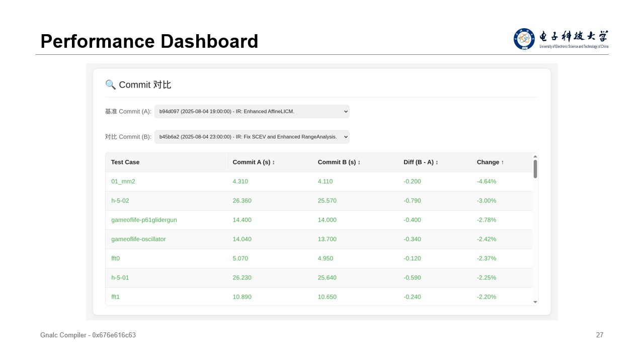Click scrollbar down arrow in table
The image size is (644, 362).
click(x=535, y=302)
